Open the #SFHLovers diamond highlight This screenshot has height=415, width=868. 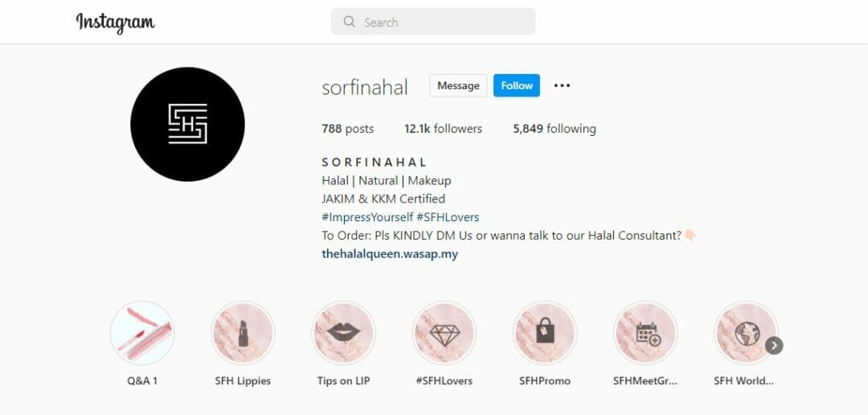pos(444,333)
